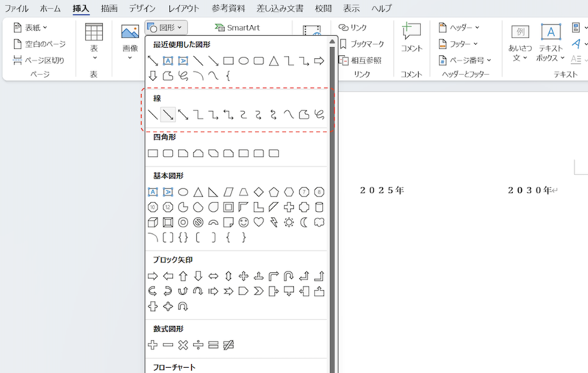Pick the diamond shape in 基本図形
The image size is (588, 373).
pyautogui.click(x=259, y=192)
